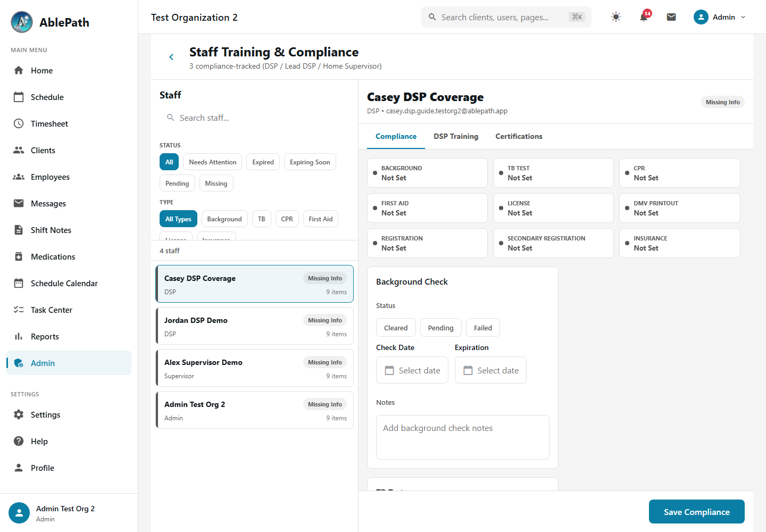766x532 pixels.
Task: Open Clients via its people icon
Action: (19, 150)
